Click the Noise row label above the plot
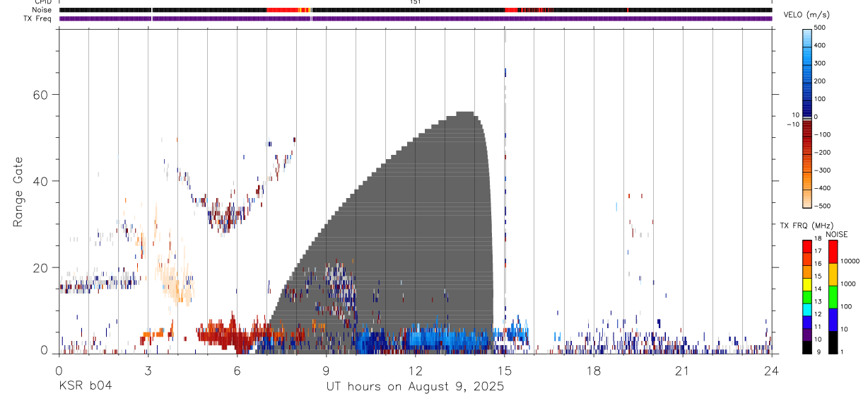This screenshot has height=401, width=868. click(x=42, y=10)
